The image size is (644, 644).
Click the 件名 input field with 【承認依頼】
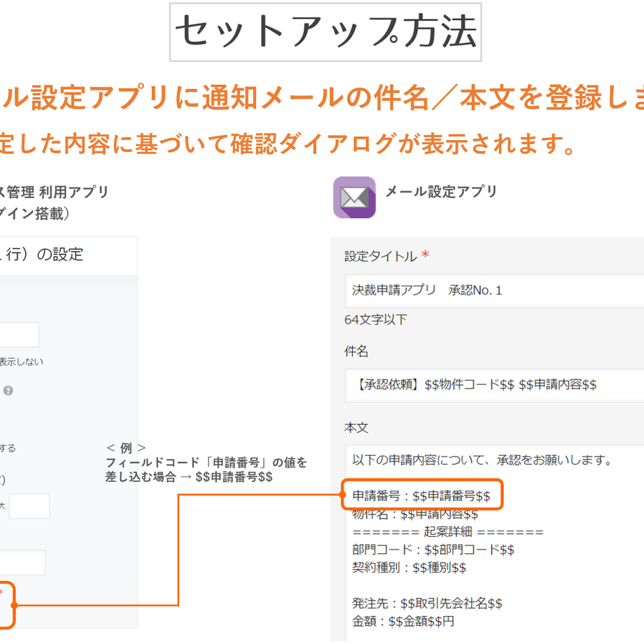[x=494, y=385]
